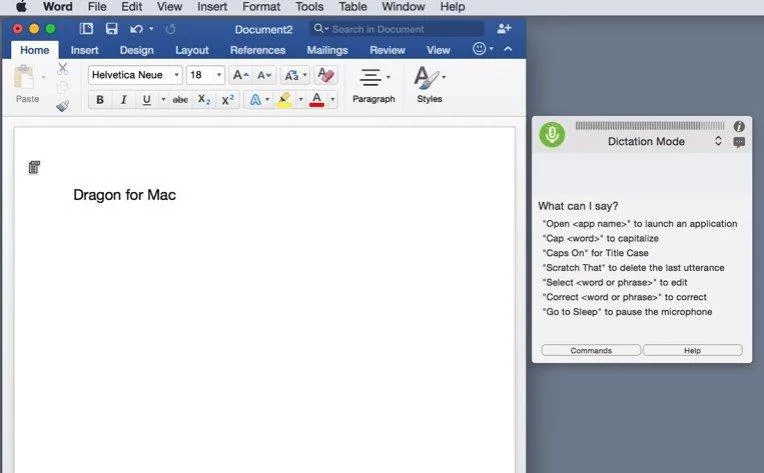
Task: Toggle Bold formatting
Action: (x=100, y=100)
